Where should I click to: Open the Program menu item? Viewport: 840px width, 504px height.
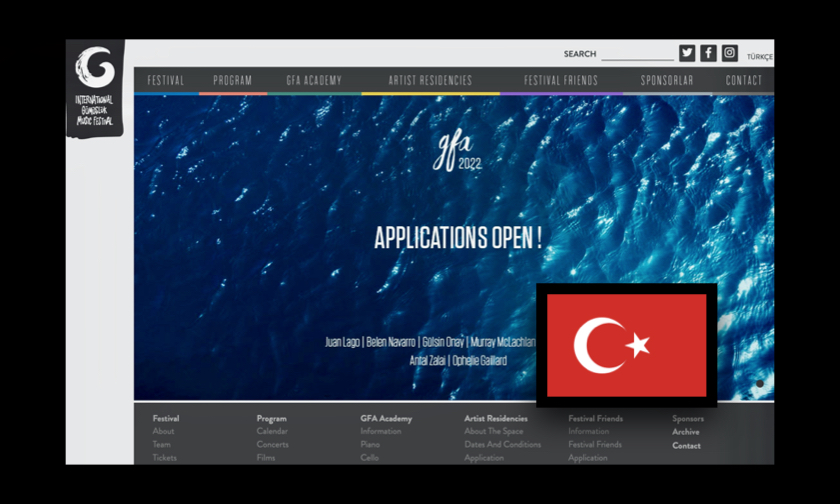(233, 81)
